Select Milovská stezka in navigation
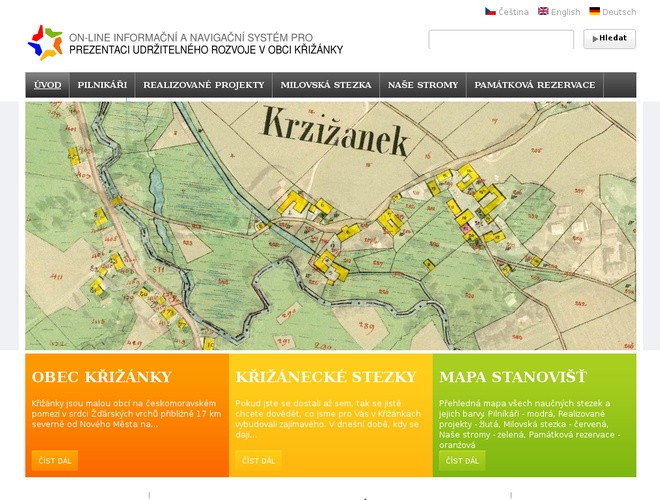The image size is (660, 500). (x=326, y=85)
